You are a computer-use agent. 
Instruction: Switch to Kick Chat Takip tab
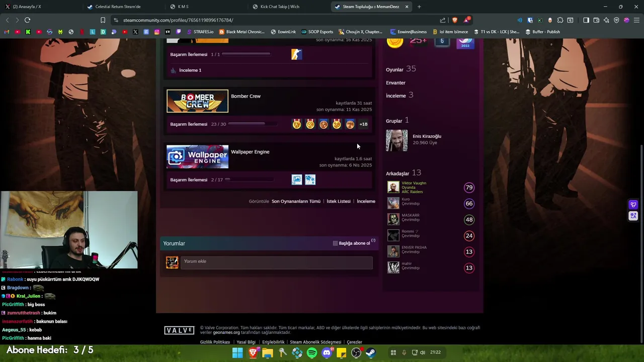[x=288, y=7]
